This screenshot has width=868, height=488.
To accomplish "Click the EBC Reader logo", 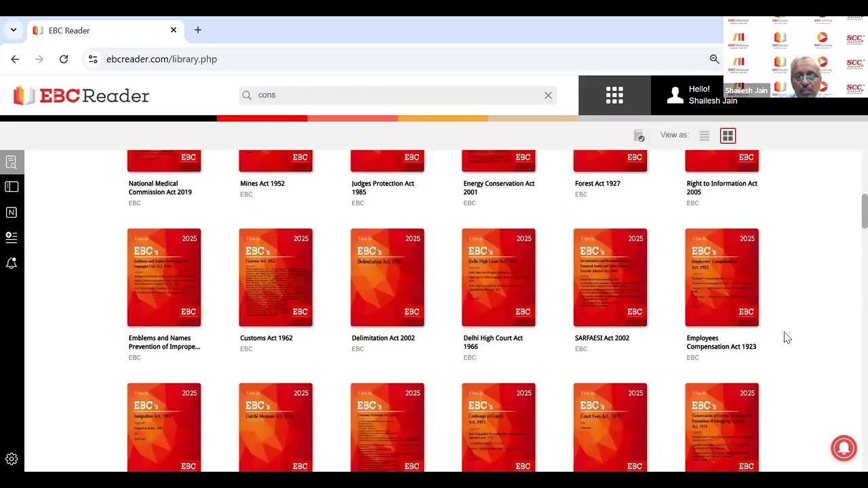I will pos(81,96).
